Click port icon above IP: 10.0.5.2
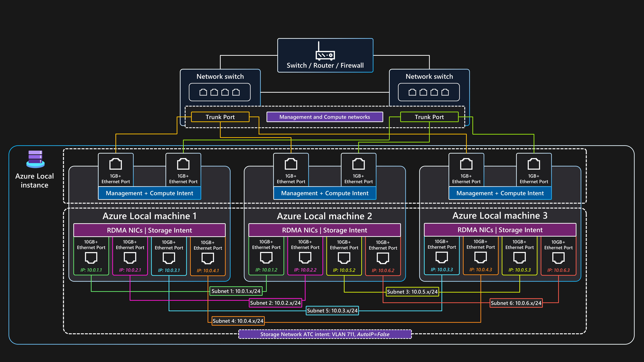Screen dimensions: 644x362 tap(344, 258)
